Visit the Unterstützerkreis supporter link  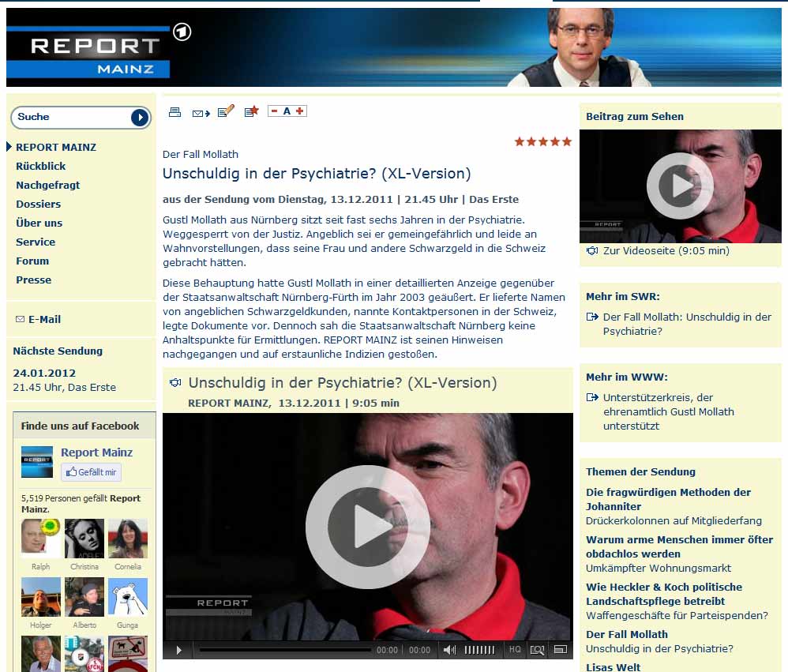[669, 411]
